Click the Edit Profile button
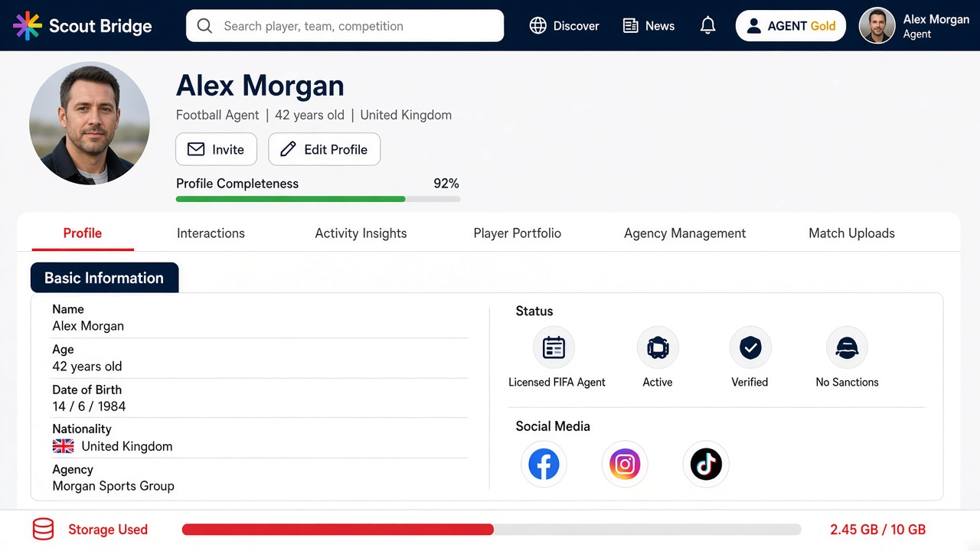The width and height of the screenshot is (980, 551). [324, 149]
